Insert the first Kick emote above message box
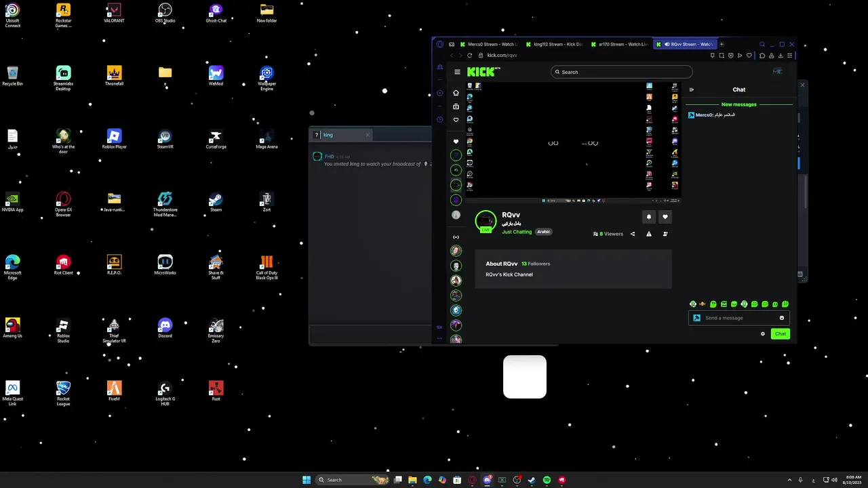 692,304
